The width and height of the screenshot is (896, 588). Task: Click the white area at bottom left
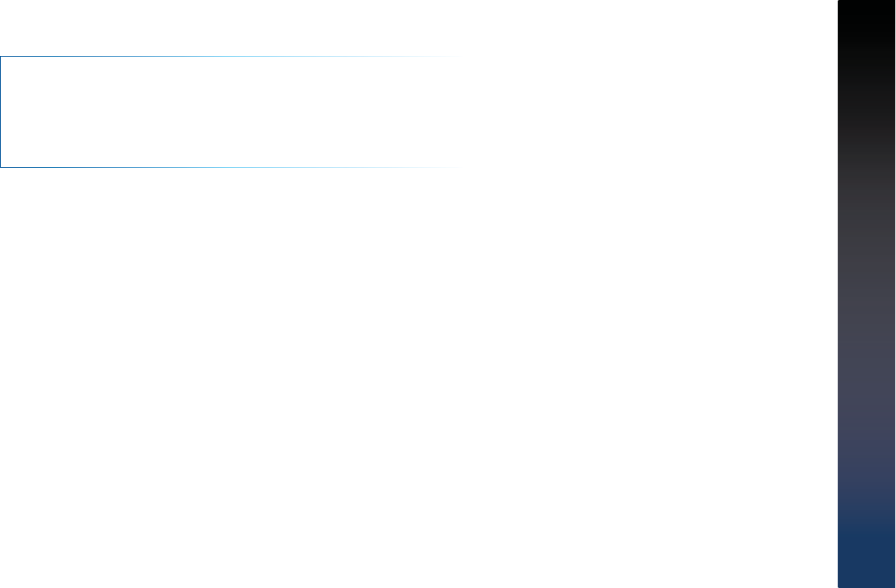pos(85,531)
